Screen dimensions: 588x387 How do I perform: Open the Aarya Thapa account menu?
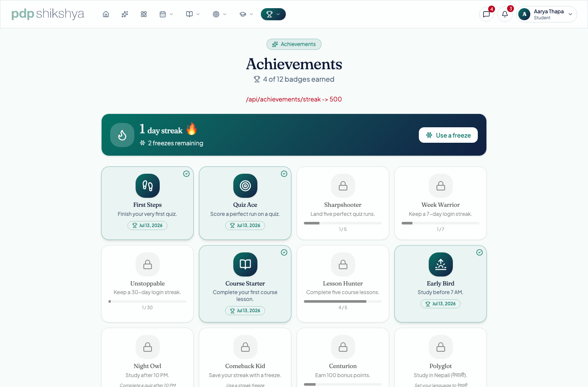547,14
